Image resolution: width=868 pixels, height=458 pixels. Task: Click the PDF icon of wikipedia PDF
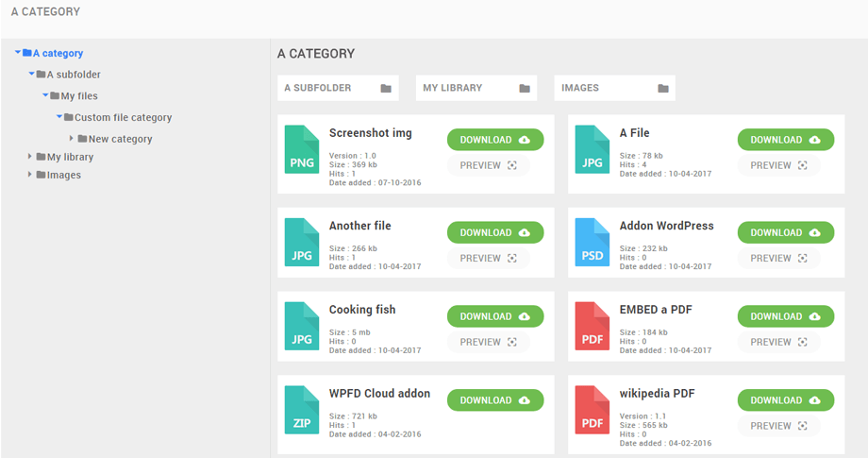tap(593, 410)
